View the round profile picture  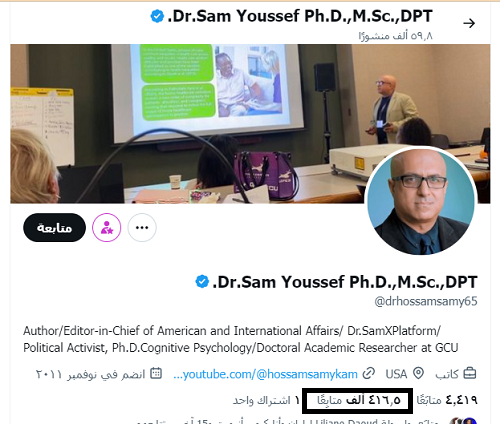pyautogui.click(x=421, y=201)
